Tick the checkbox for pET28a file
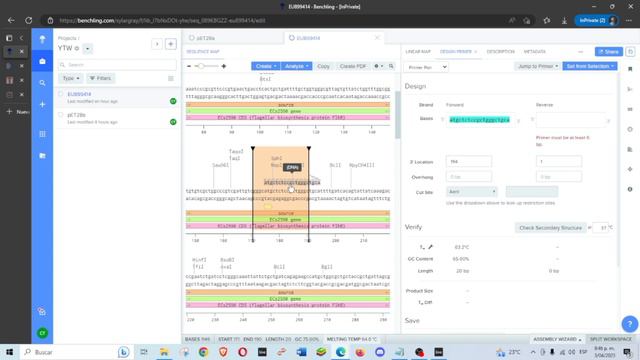 point(61,115)
